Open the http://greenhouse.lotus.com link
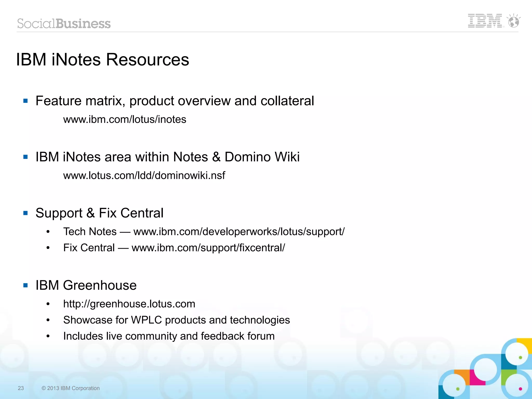This screenshot has height=399, width=532. 129,304
